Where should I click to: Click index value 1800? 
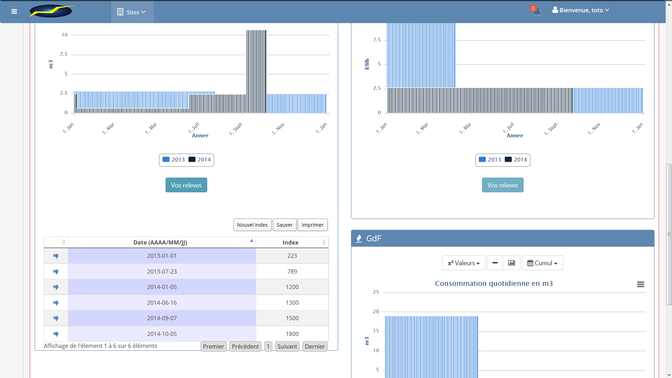click(x=292, y=334)
